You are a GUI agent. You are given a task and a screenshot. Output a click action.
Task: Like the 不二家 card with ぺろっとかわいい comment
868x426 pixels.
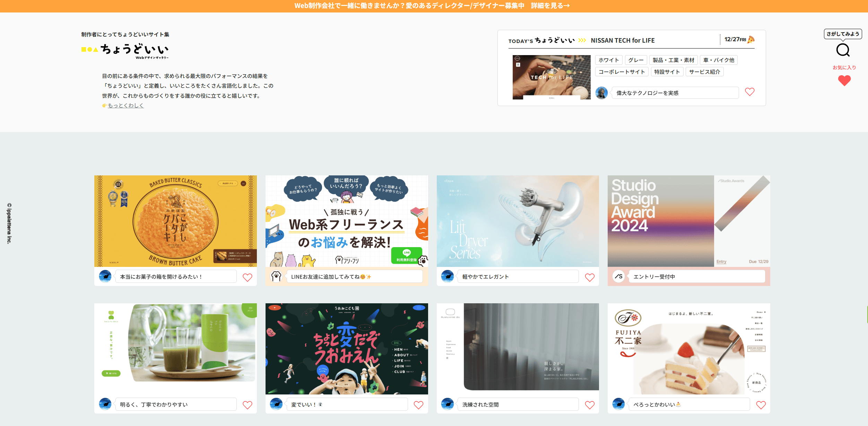pos(761,404)
